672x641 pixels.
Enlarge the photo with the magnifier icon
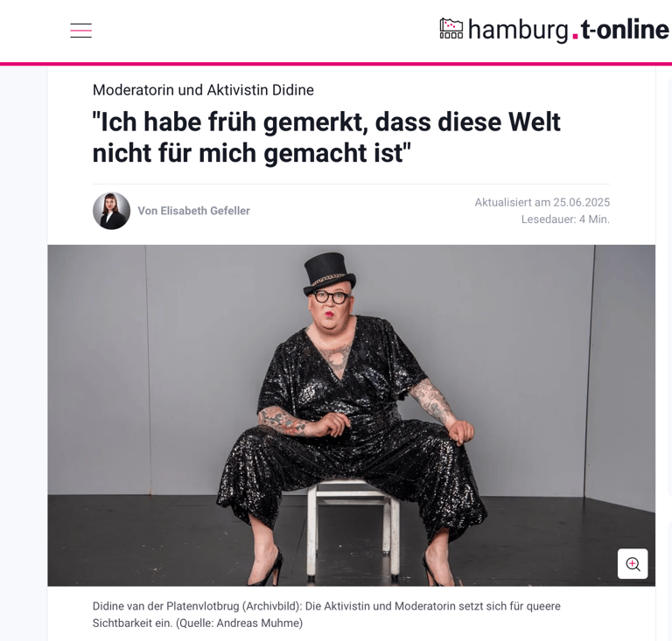[x=633, y=563]
